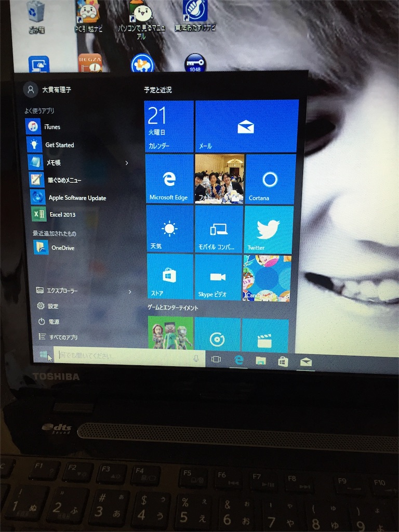Open Movies & TV clapperboard tile
This screenshot has height=532, width=399.
pos(264,336)
